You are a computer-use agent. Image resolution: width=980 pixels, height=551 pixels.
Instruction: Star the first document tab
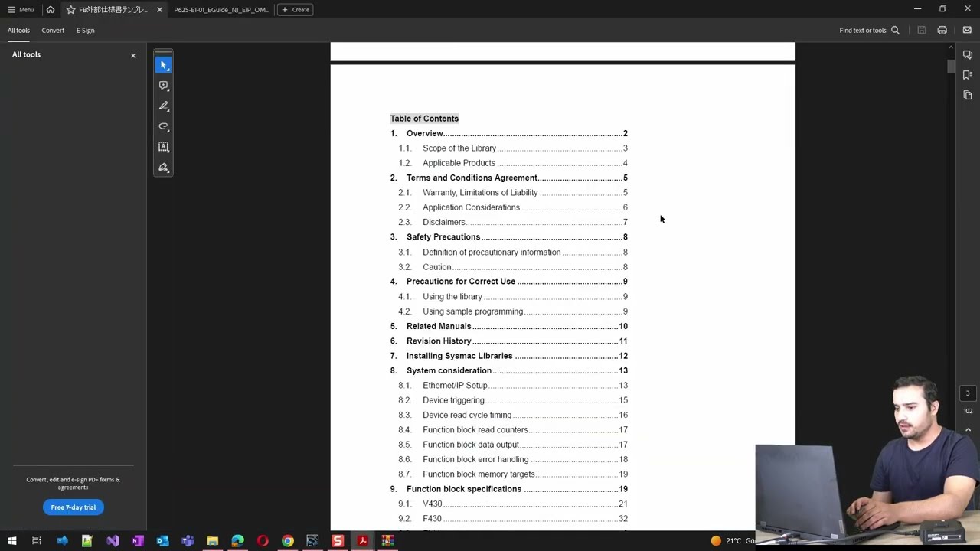pos(70,10)
